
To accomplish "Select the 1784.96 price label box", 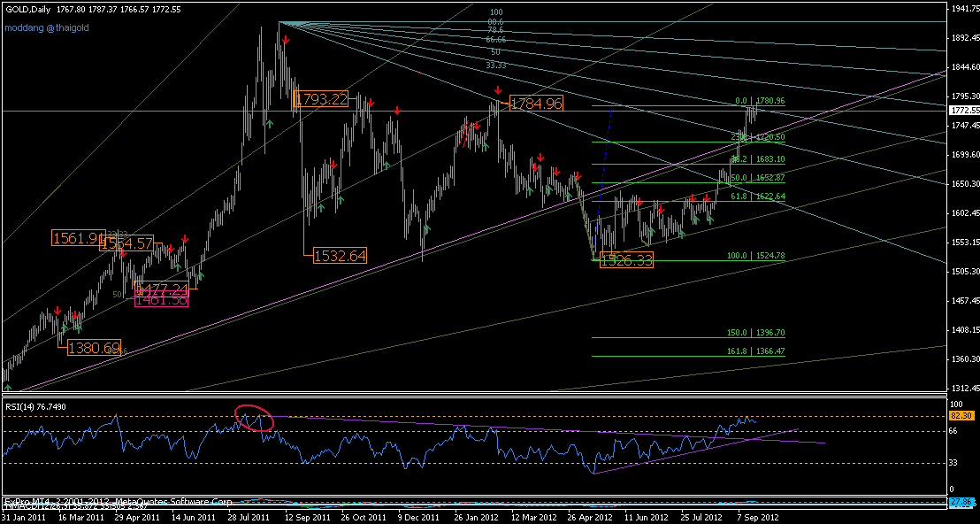I will [537, 104].
